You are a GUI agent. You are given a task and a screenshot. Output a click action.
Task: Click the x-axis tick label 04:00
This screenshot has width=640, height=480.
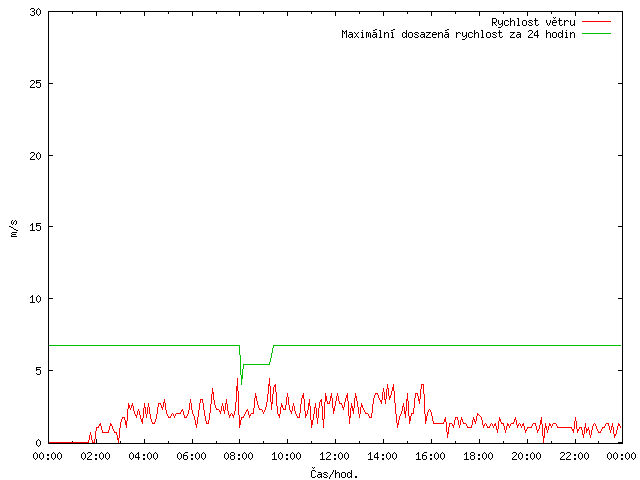143,456
